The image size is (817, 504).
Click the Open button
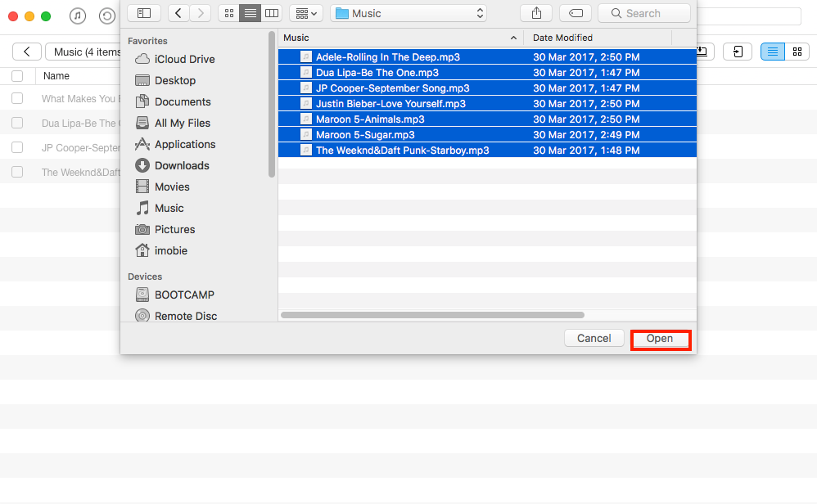(x=660, y=339)
